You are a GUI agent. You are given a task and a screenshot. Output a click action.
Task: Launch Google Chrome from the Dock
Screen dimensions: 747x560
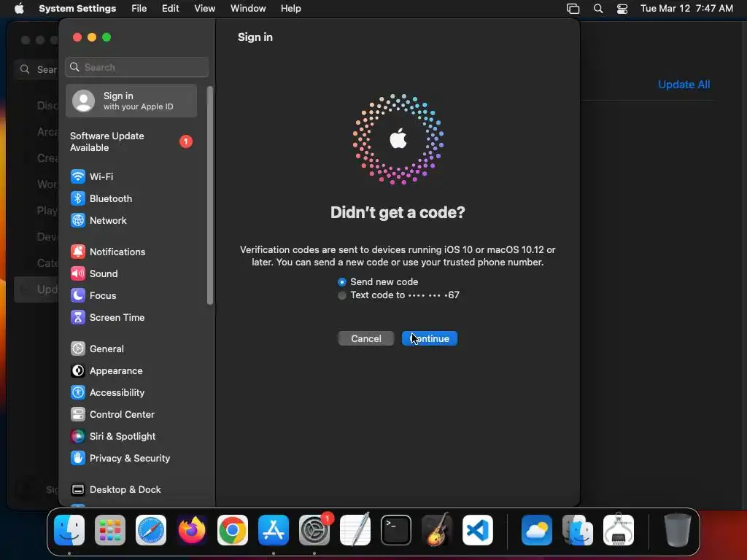233,530
